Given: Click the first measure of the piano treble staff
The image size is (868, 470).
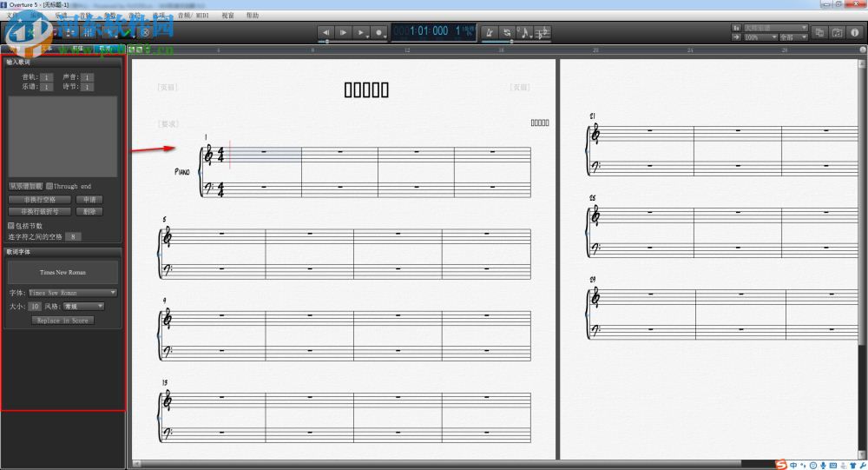Looking at the screenshot, I should [x=266, y=156].
